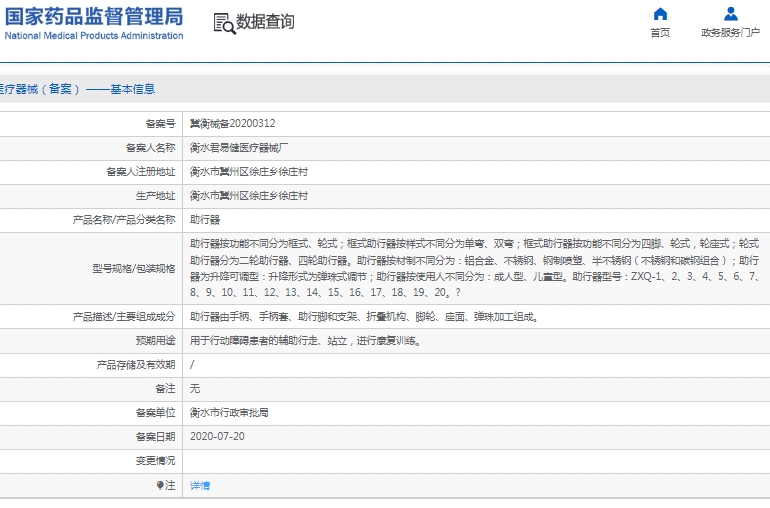Click the 产品存储及有效期 label
Image resolution: width=770 pixels, height=508 pixels.
136,365
